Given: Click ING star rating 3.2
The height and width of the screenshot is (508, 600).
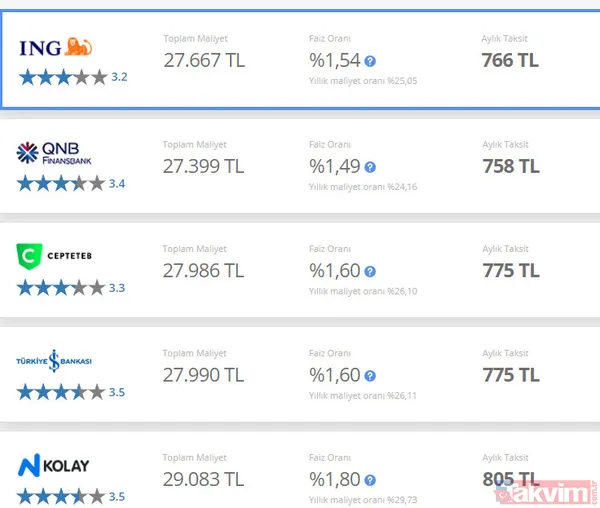Looking at the screenshot, I should [x=63, y=77].
